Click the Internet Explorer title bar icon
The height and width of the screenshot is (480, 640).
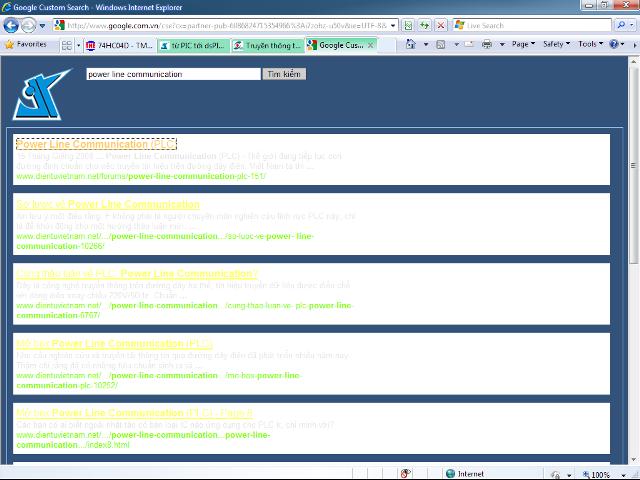(6, 7)
